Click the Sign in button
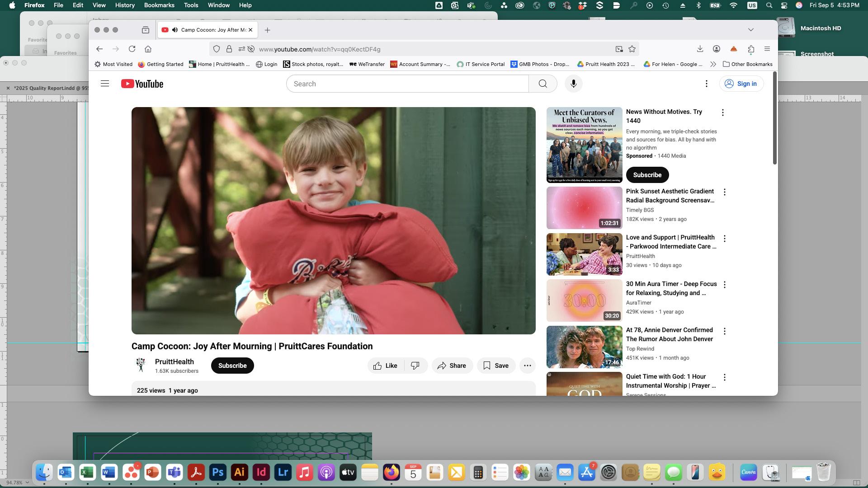Viewport: 868px width, 488px height. click(x=741, y=84)
